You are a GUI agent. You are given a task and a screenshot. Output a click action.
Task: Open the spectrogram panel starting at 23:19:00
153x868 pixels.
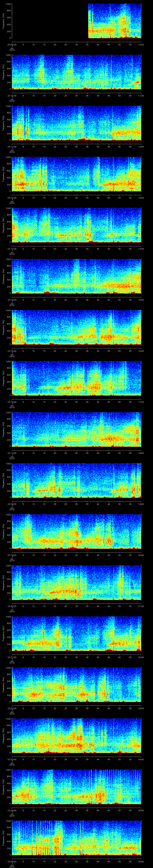77,532
